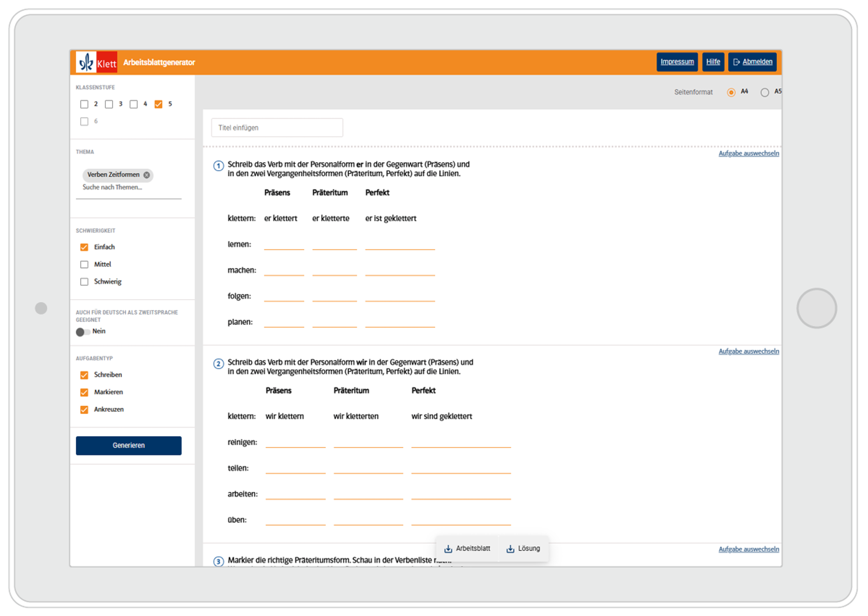Click the Titel einfügen input field
Viewport: 868px width, 616px height.
277,128
